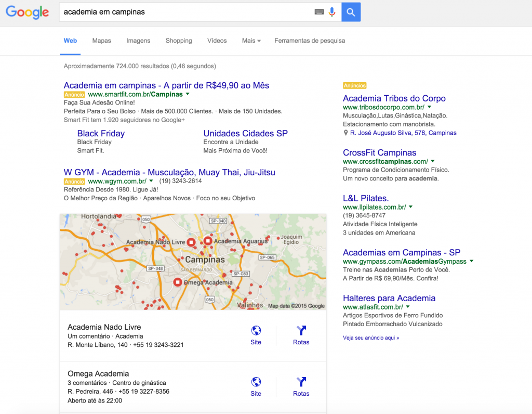
Task: Click the Valinhos label on map
Action: [250, 305]
